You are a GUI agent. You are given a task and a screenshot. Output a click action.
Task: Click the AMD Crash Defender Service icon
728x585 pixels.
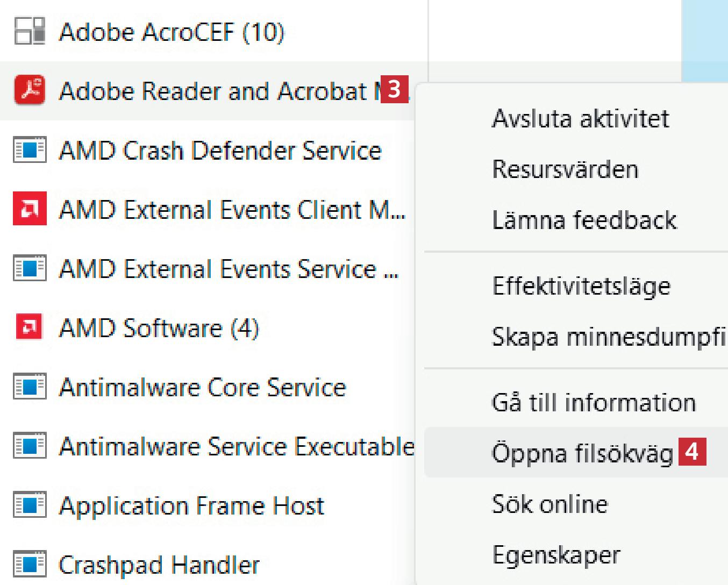coord(30,150)
